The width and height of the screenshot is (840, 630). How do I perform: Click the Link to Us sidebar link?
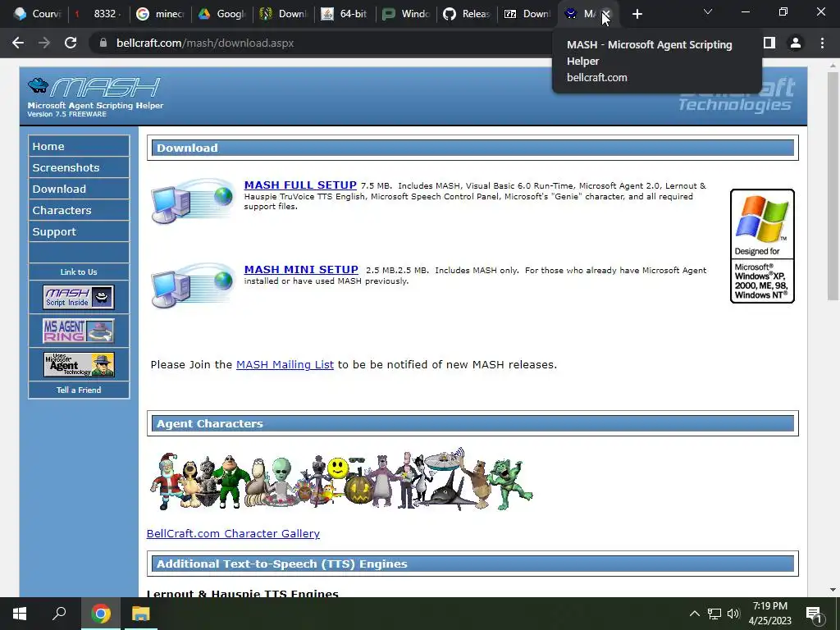tap(79, 272)
